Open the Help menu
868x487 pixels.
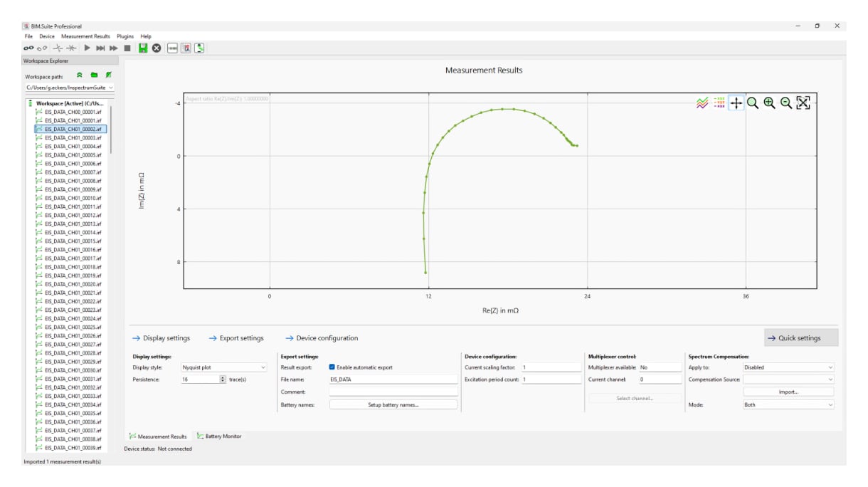pos(146,36)
